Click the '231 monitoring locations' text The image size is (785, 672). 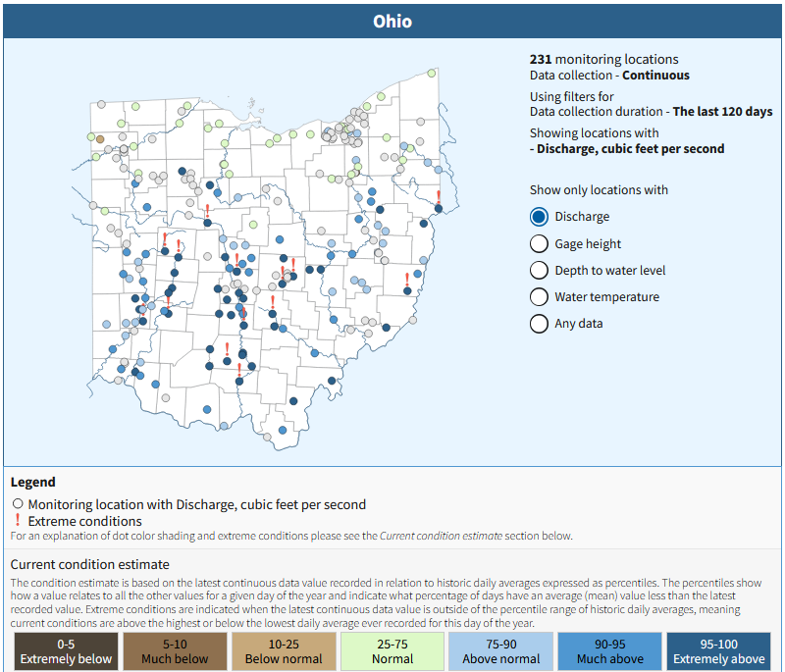tap(604, 59)
